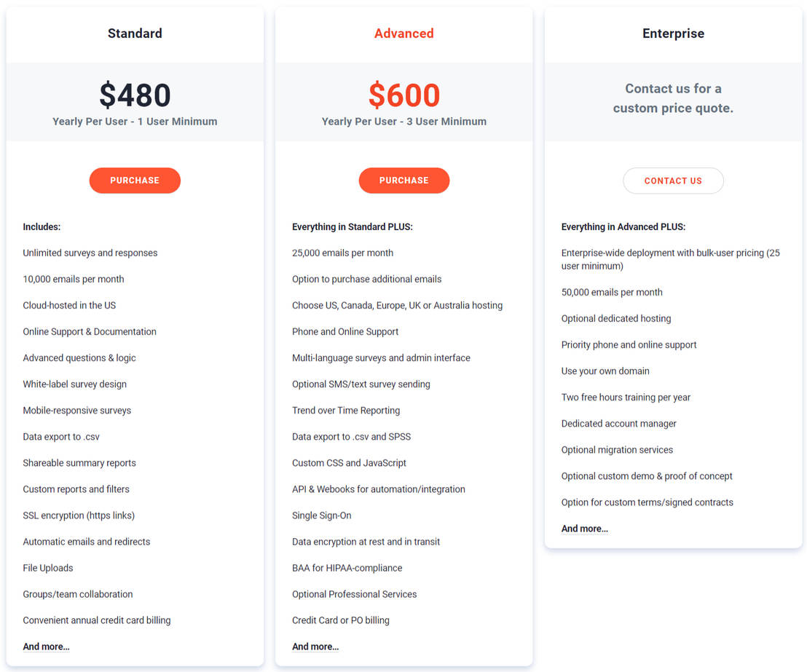The image size is (807, 672).
Task: Click the "Unlimited surveys and responses" feature
Action: (x=90, y=253)
